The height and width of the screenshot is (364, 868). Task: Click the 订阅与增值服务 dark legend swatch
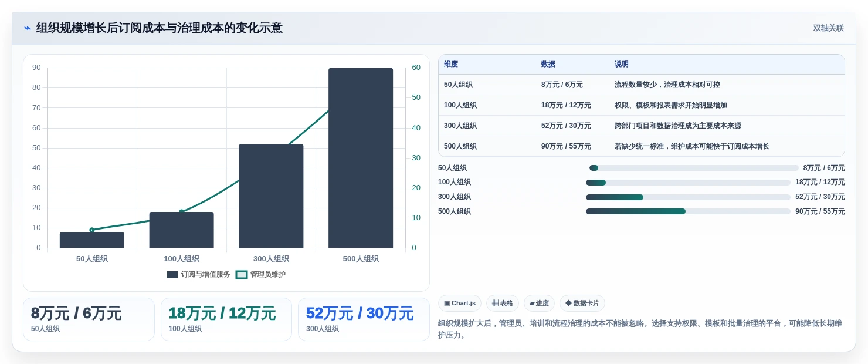click(x=172, y=275)
